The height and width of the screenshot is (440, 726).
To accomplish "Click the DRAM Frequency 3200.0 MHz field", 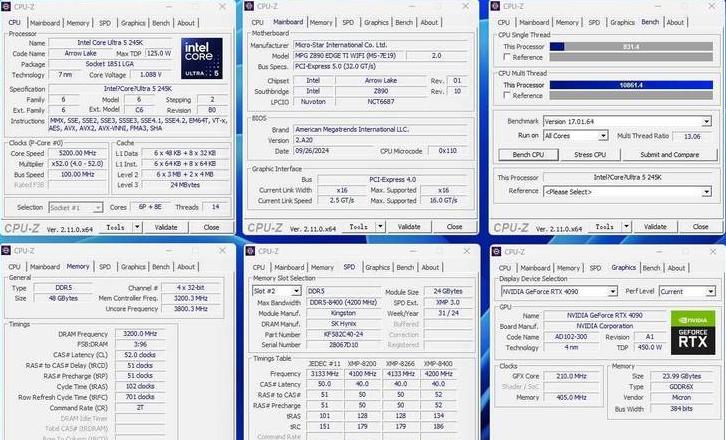I will [x=140, y=333].
